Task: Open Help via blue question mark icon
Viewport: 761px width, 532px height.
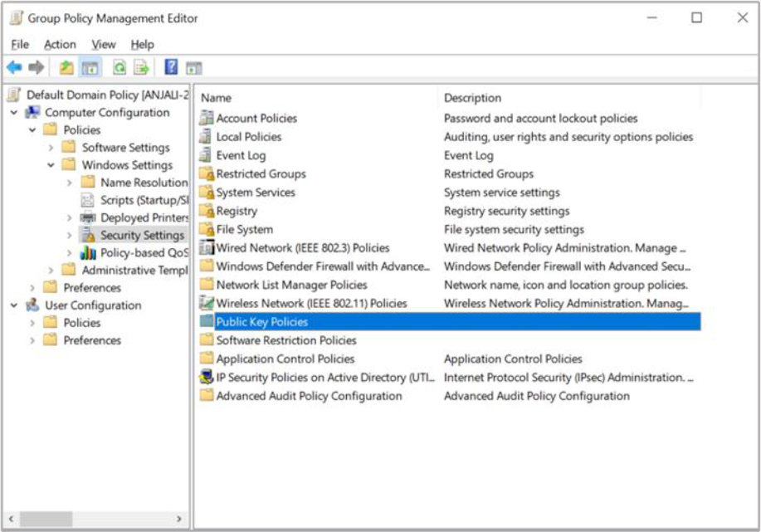Action: tap(171, 68)
